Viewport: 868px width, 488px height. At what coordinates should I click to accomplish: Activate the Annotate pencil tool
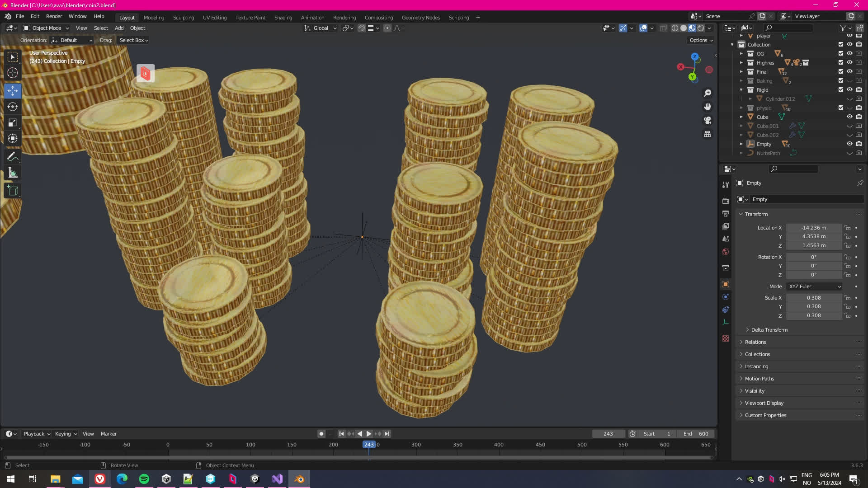click(x=13, y=156)
